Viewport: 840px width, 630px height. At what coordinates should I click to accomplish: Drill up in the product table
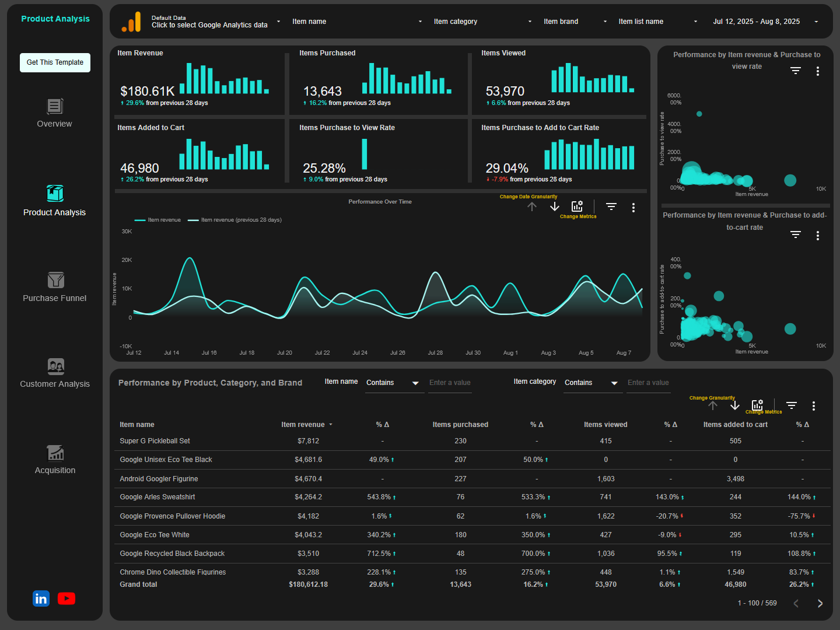tap(713, 405)
